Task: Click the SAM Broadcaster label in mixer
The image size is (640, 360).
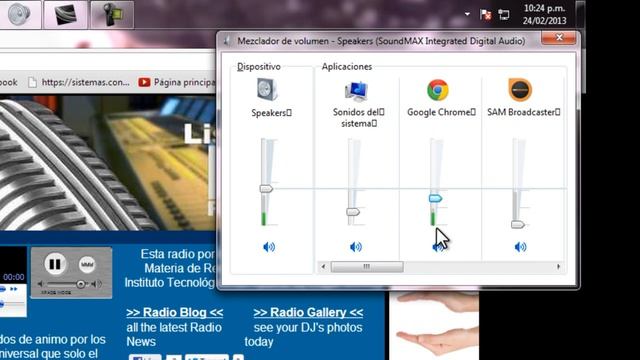Action: (524, 112)
